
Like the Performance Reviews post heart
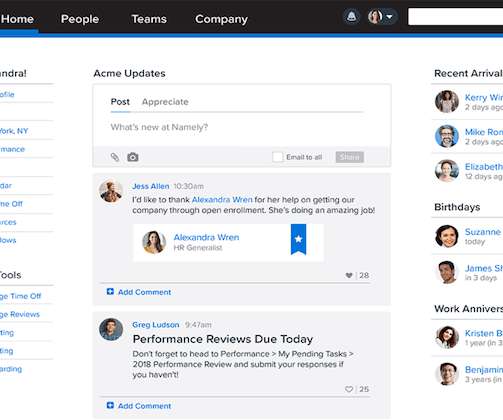coord(349,389)
